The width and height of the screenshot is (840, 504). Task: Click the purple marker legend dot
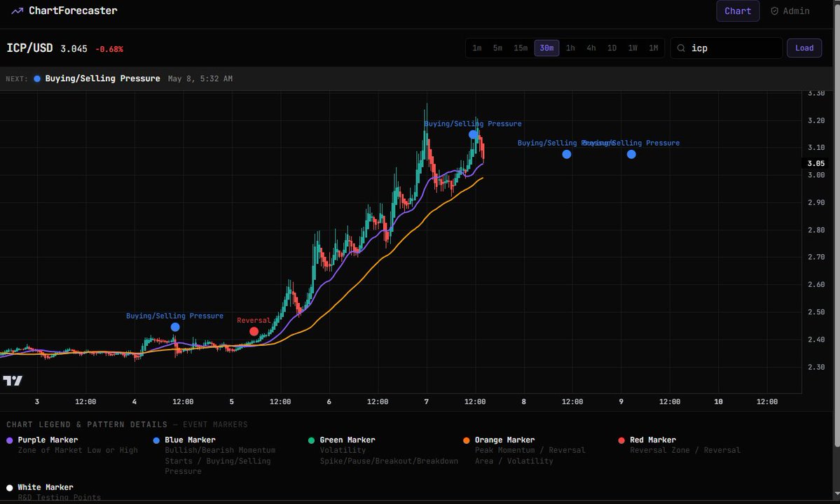point(10,440)
